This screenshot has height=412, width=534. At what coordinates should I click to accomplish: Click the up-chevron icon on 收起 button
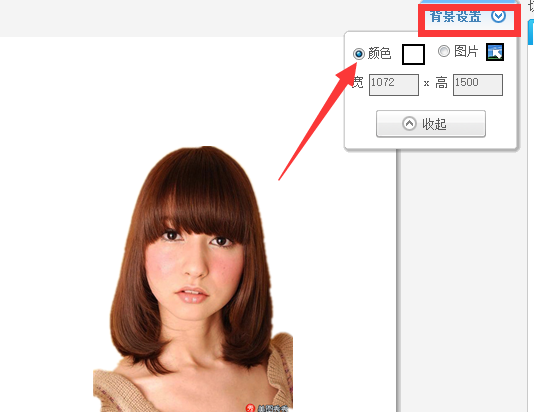pyautogui.click(x=409, y=124)
